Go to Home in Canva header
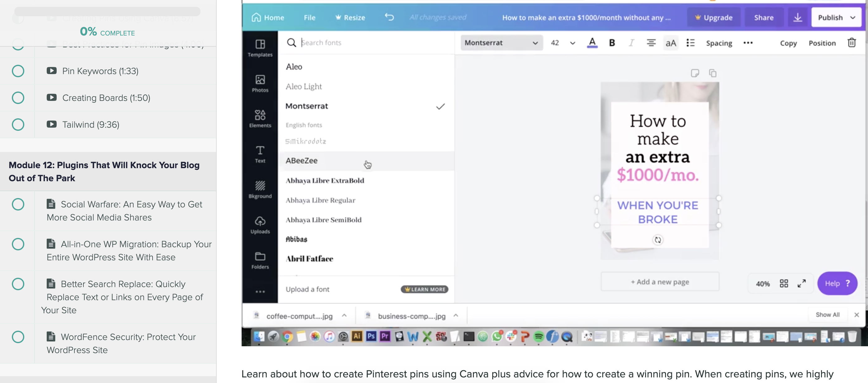 [x=268, y=17]
